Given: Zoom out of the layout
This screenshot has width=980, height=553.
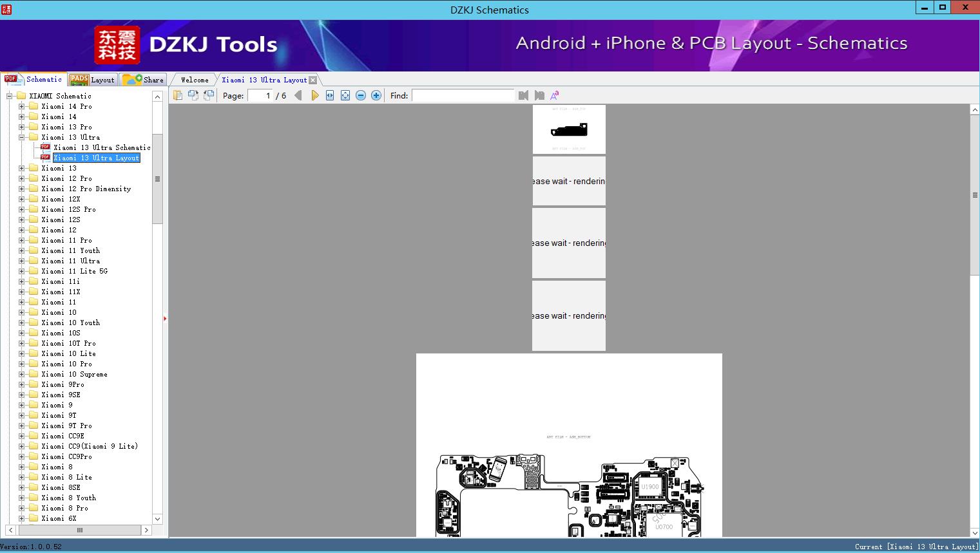Looking at the screenshot, I should (361, 95).
